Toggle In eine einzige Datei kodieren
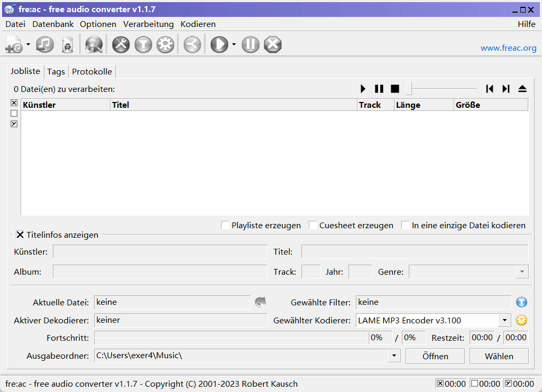The width and height of the screenshot is (542, 392). click(x=405, y=225)
